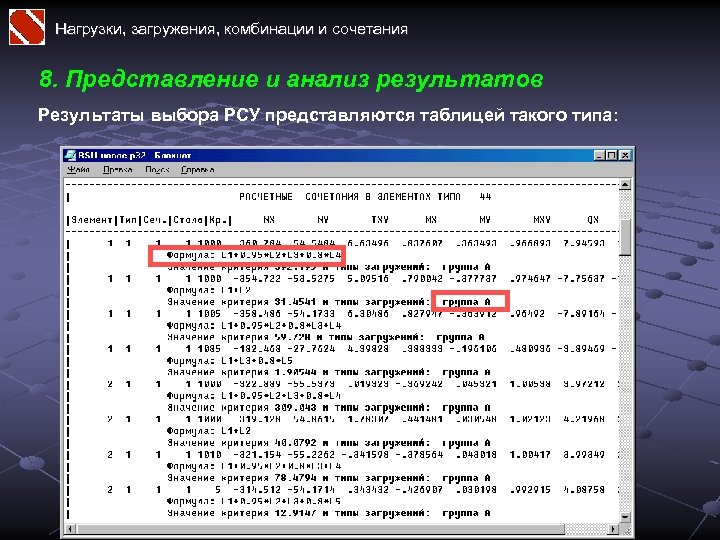
Task: Click criterion value 12.9147
Action: pos(295,513)
